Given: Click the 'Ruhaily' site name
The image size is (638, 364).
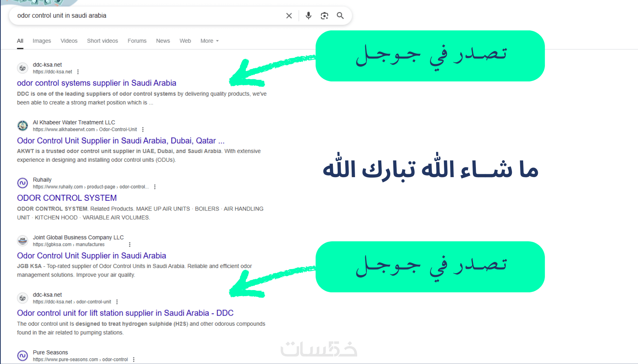Looking at the screenshot, I should [42, 180].
